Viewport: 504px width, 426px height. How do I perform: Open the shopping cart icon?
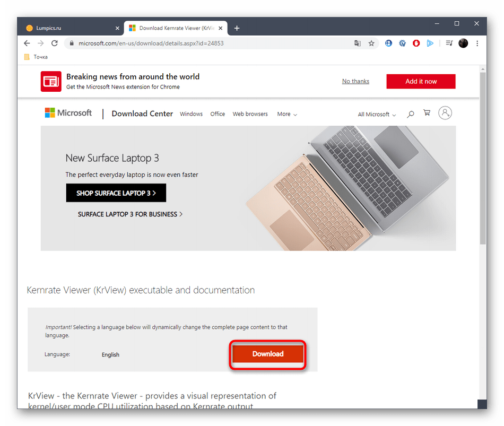tap(427, 113)
